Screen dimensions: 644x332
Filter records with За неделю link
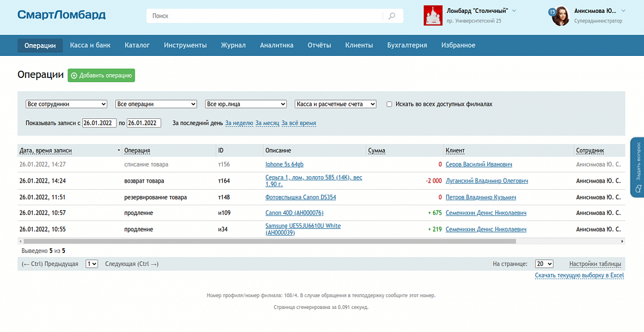point(239,123)
